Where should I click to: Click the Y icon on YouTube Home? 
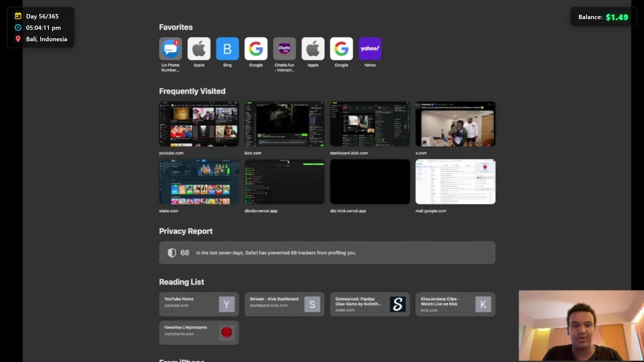pyautogui.click(x=226, y=304)
